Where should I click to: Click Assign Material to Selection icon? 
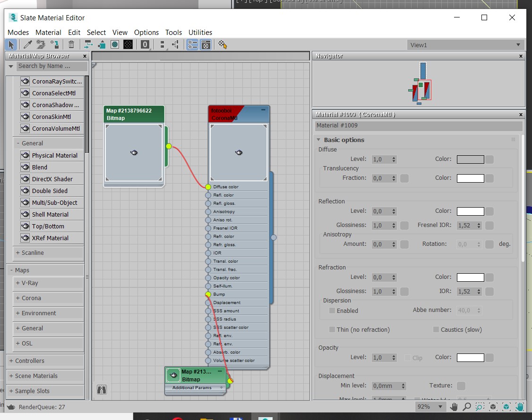tap(54, 44)
